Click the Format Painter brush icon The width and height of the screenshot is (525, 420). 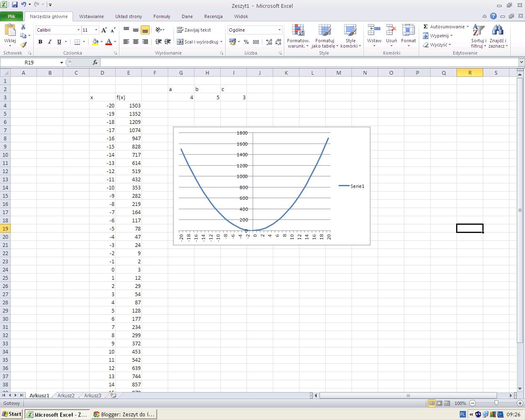(23, 44)
